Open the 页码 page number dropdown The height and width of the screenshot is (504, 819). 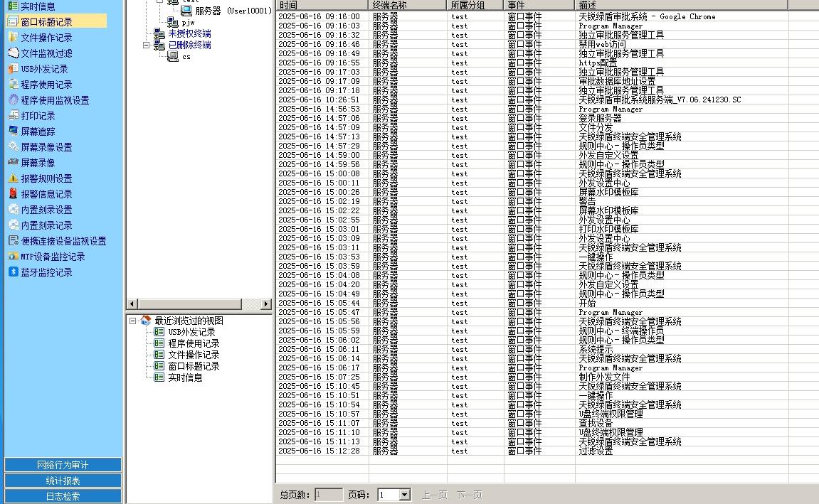(x=404, y=495)
